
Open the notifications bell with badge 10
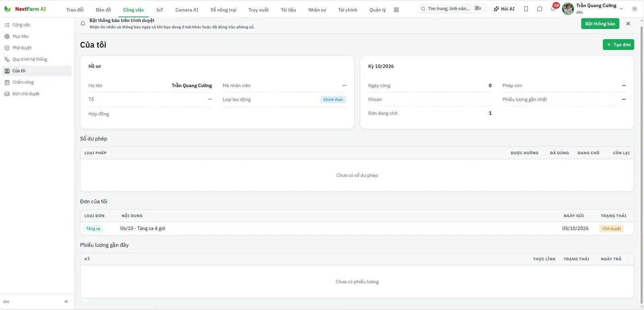click(x=553, y=8)
